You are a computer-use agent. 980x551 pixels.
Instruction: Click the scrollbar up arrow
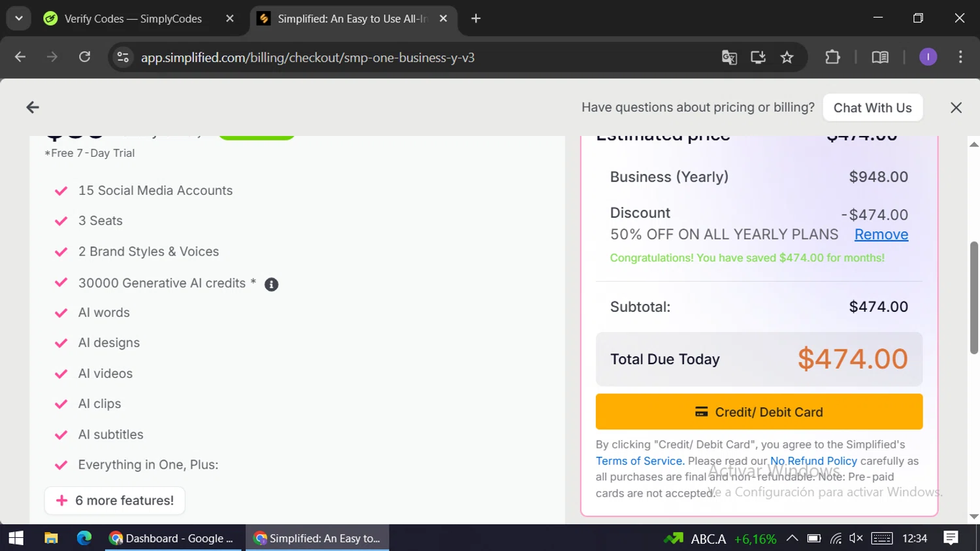click(973, 144)
